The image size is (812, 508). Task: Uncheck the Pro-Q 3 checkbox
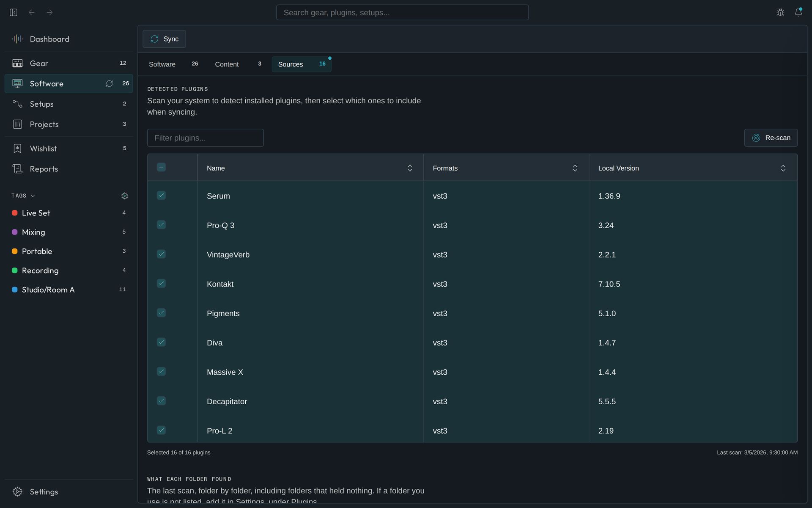pos(161,225)
